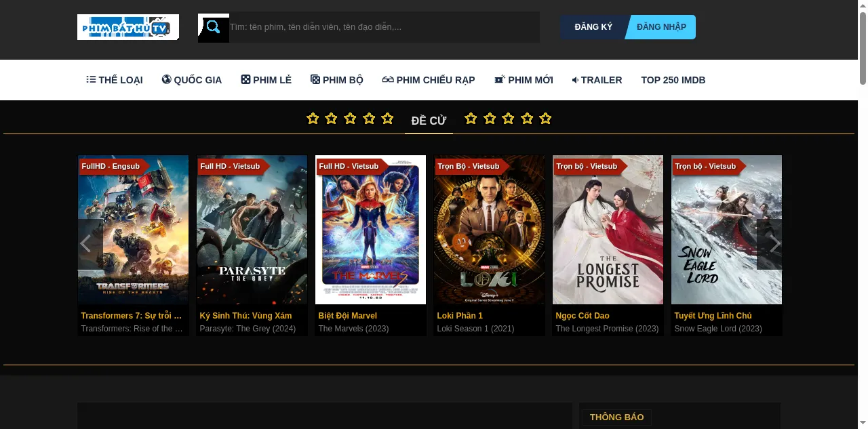
Task: Click the scrollbar up arrow
Action: tap(863, 5)
